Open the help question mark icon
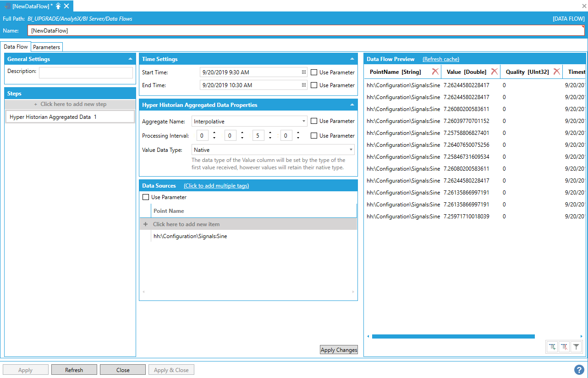588x378 pixels. pos(579,370)
